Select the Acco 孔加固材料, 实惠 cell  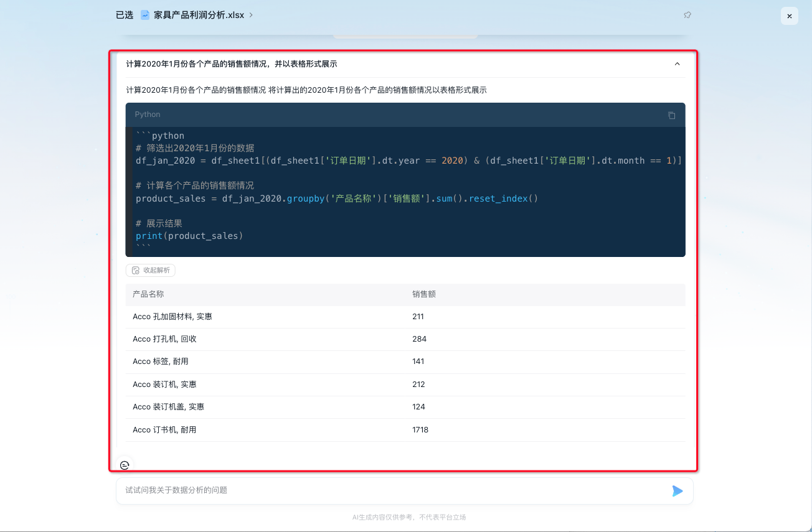pyautogui.click(x=172, y=317)
